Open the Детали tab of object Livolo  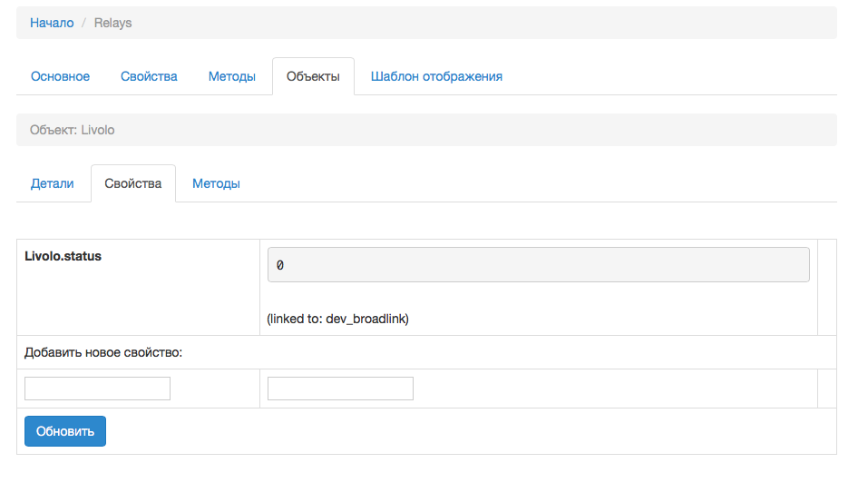coord(53,183)
